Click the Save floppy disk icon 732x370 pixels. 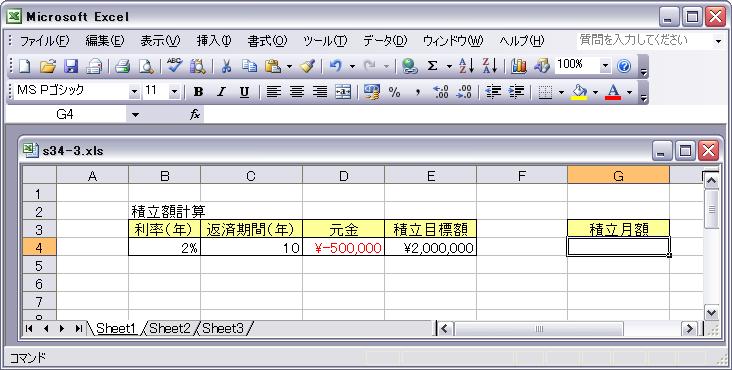[71, 66]
